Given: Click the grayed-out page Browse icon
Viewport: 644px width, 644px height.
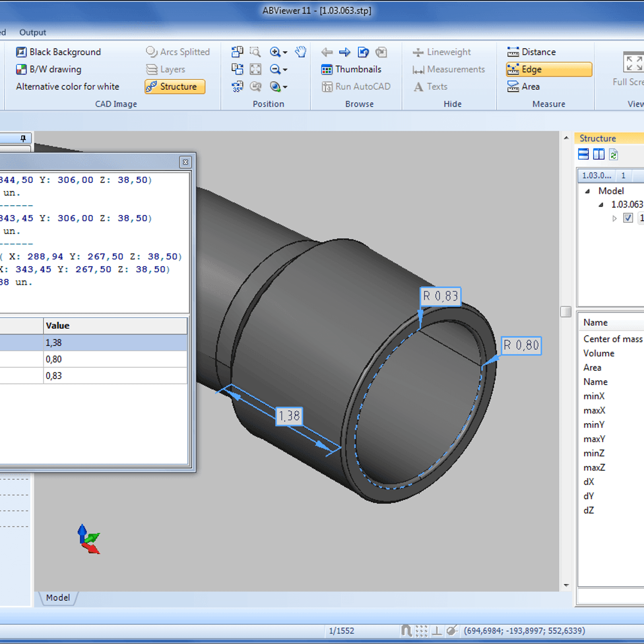Looking at the screenshot, I should pos(381,52).
